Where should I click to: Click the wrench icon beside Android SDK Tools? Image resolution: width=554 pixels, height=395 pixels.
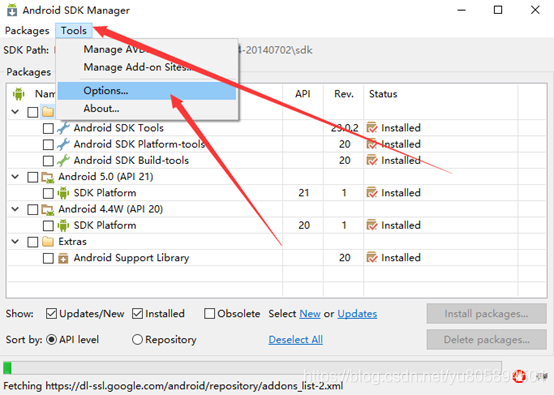coord(63,128)
